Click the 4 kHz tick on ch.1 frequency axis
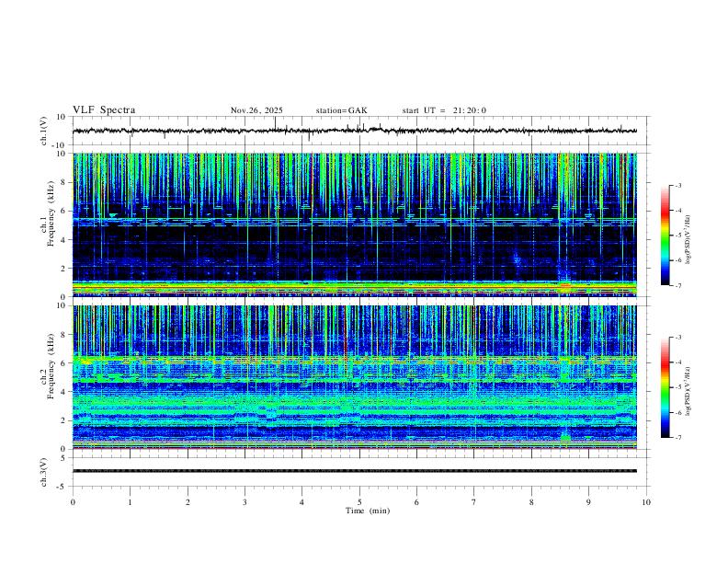Image resolution: width=728 pixels, height=563 pixels. pos(64,240)
